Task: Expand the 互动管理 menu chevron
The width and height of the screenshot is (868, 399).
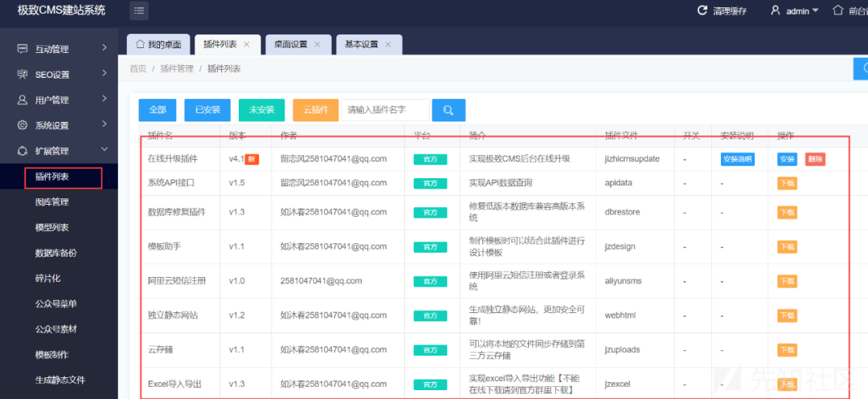Action: pos(104,48)
